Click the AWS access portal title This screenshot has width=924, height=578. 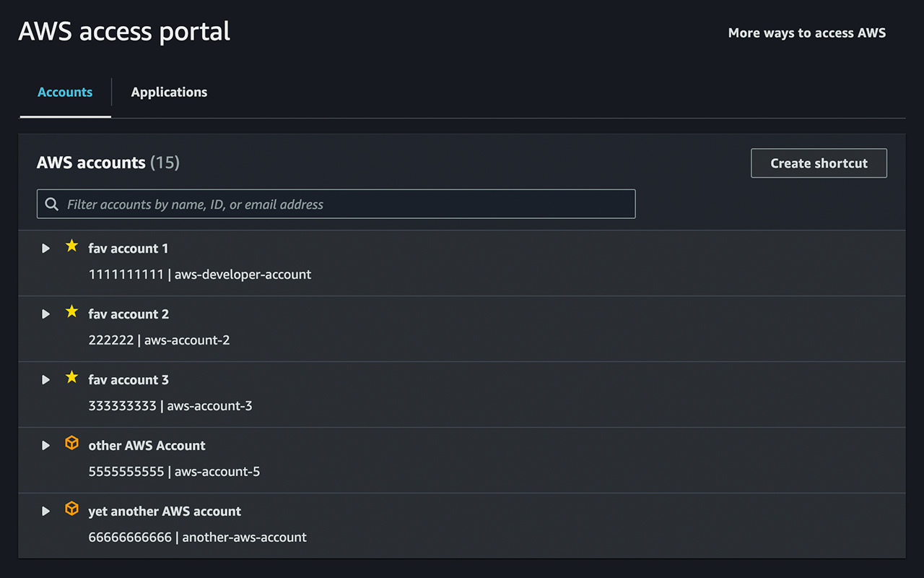coord(124,32)
